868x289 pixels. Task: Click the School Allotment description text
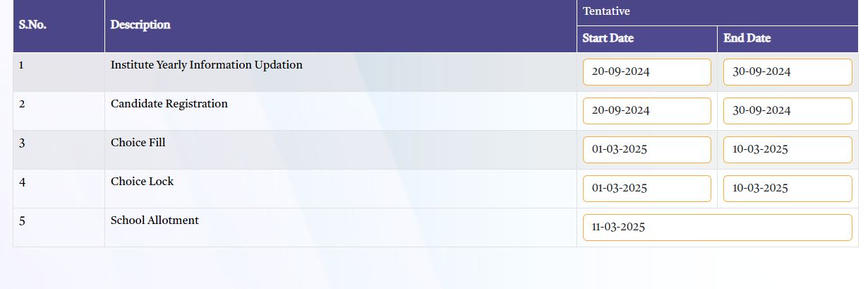pyautogui.click(x=155, y=220)
